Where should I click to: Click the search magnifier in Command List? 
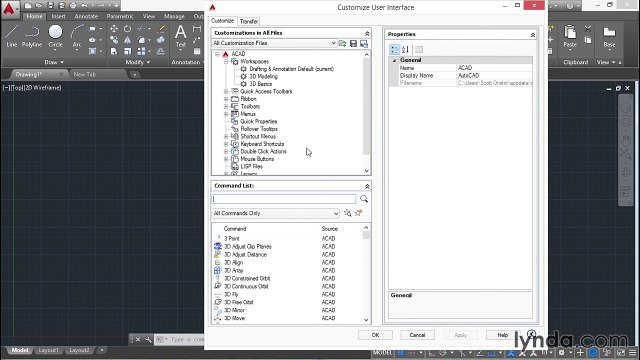(364, 199)
